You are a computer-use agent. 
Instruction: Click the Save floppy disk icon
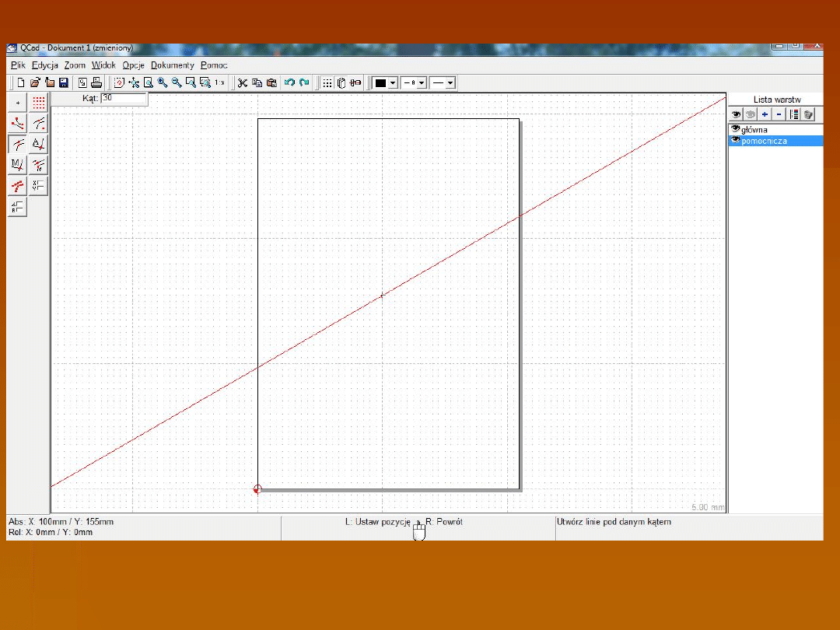[x=64, y=82]
